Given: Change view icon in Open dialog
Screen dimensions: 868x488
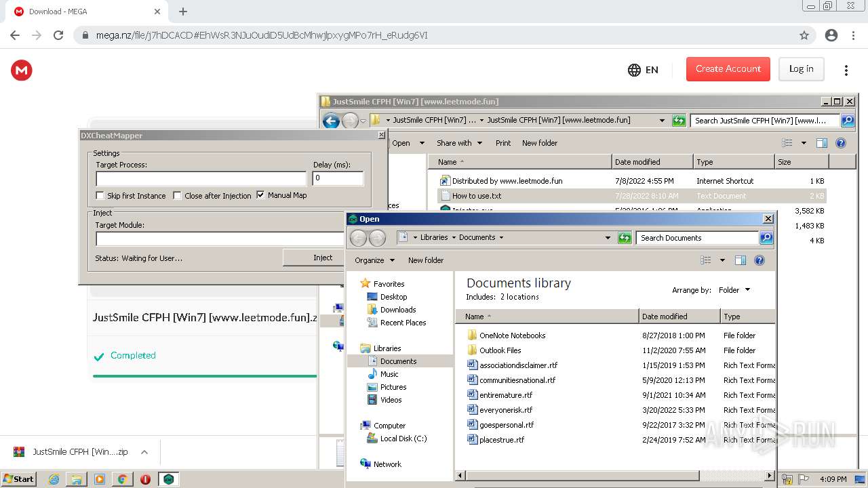Looking at the screenshot, I should pyautogui.click(x=705, y=260).
